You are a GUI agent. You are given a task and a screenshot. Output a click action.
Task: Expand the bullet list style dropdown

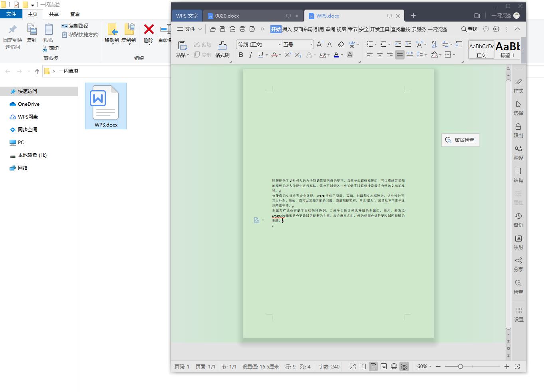coord(375,44)
